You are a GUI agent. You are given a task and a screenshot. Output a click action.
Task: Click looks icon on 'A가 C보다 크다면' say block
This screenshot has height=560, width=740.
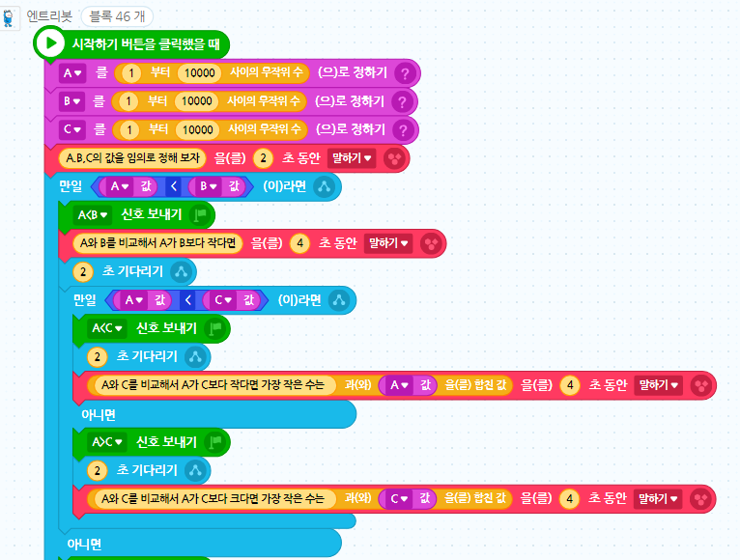[700, 498]
